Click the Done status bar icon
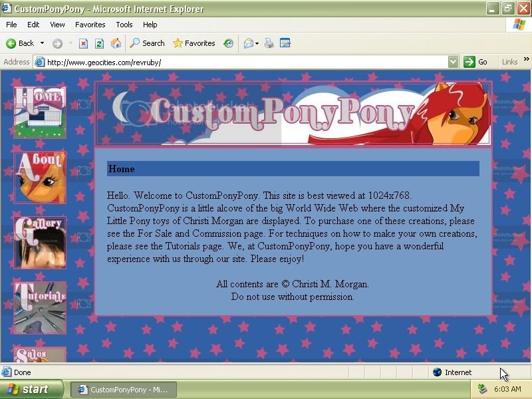Screen dimensions: 532x399 7,372
